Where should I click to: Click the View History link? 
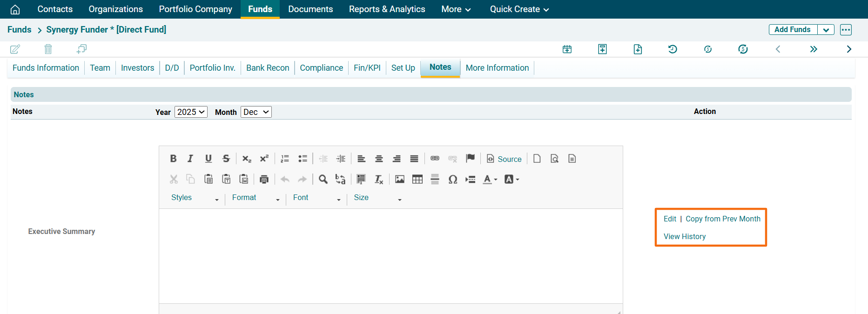coord(684,237)
